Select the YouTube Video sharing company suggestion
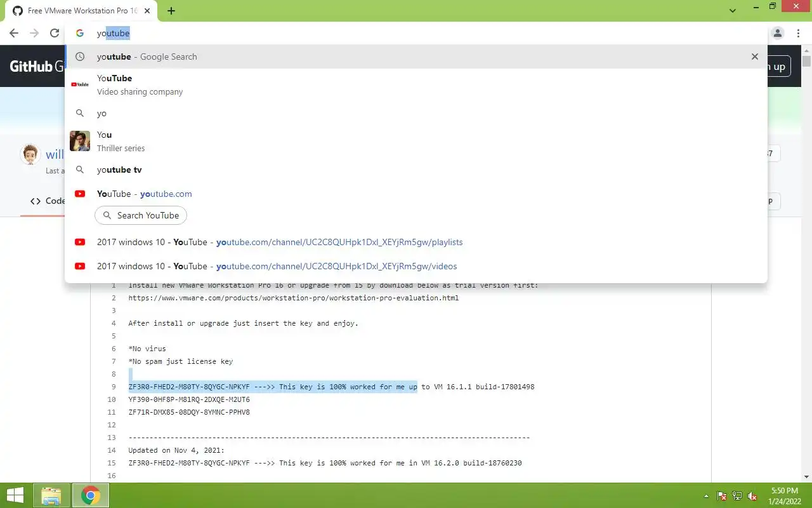Viewport: 812px width, 508px height. coord(416,84)
